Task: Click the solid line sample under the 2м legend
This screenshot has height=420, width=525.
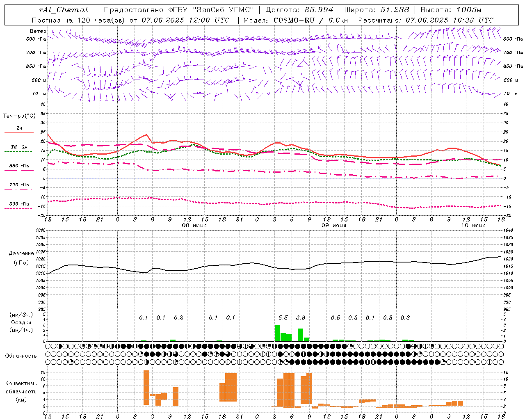Action: pos(19,132)
